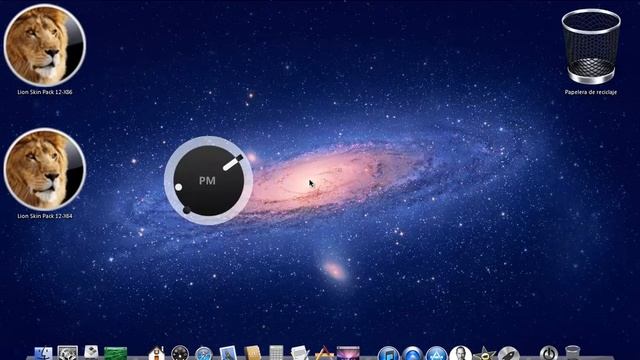Open System Preferences gear icon in dock
Screen dimensions: 640x360
pos(67,353)
